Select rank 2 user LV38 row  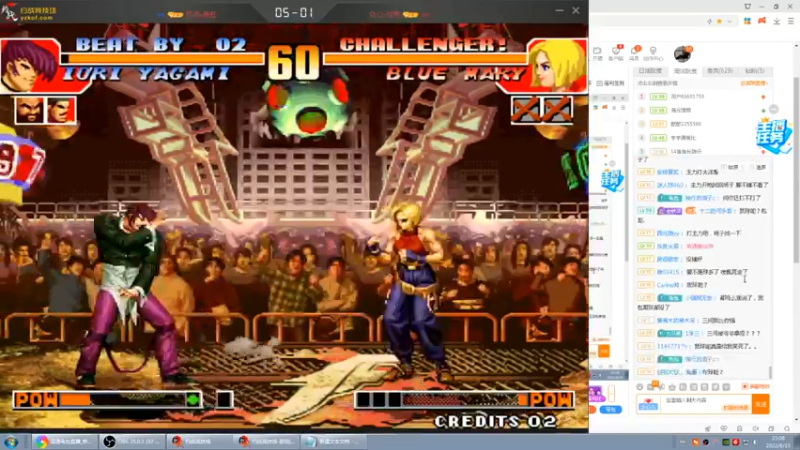703,110
